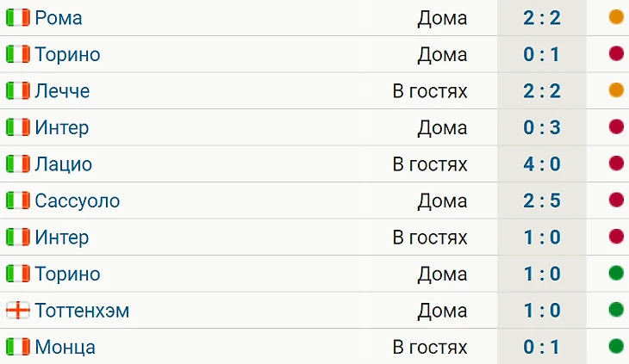This screenshot has height=364, width=629.
Task: Click the Лечче team name
Action: [62, 90]
